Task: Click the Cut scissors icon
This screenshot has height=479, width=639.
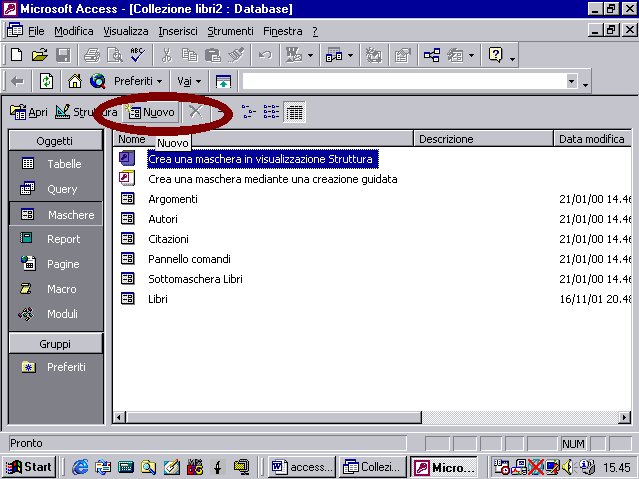Action: pyautogui.click(x=167, y=55)
